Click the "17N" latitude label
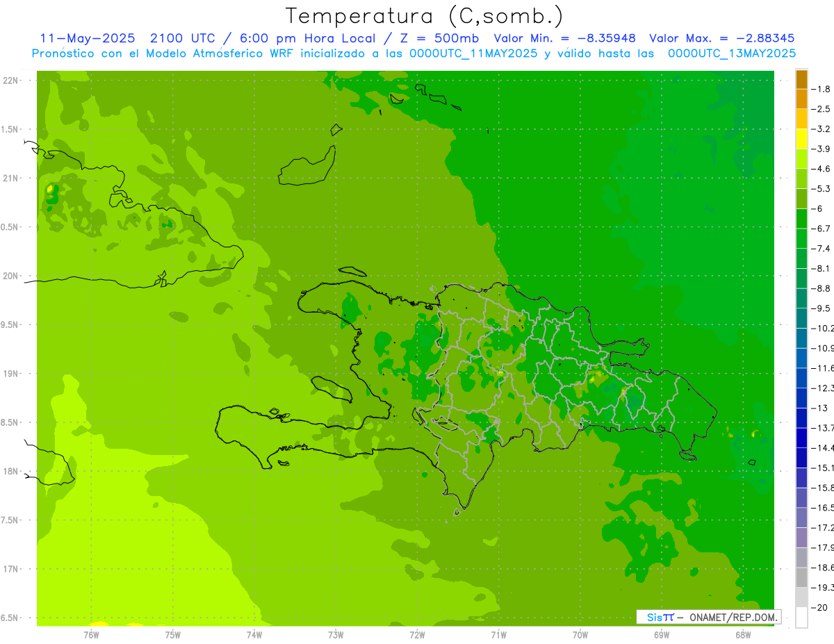The height and width of the screenshot is (644, 834). (x=11, y=569)
